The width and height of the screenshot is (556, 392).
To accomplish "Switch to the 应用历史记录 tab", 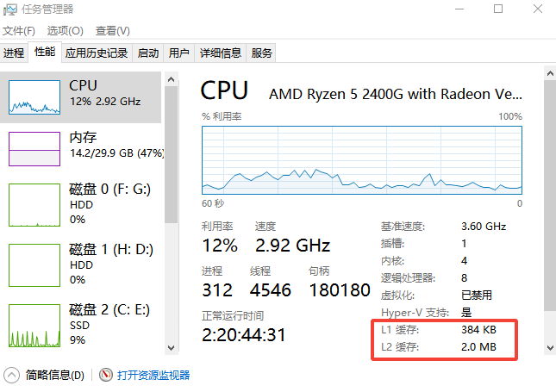I will [x=97, y=53].
